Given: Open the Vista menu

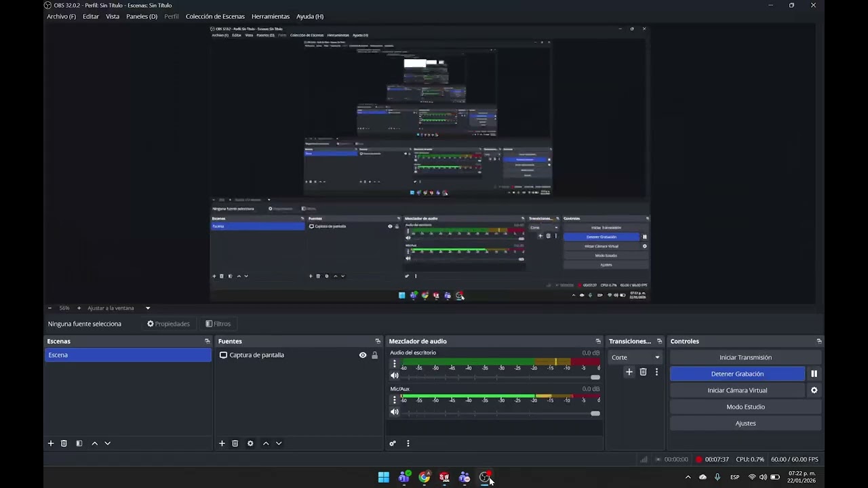Looking at the screenshot, I should 113,16.
